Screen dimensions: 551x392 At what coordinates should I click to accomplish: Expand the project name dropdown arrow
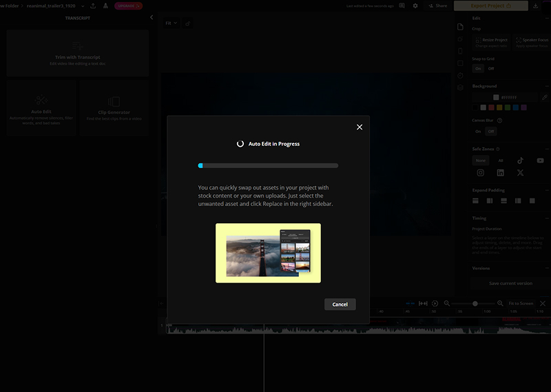(82, 6)
